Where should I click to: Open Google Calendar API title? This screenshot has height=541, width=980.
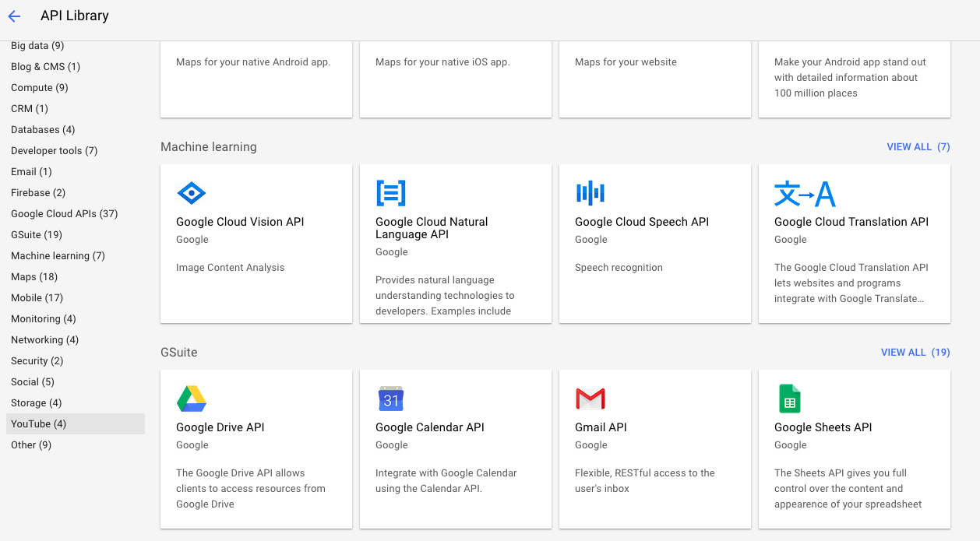(430, 427)
